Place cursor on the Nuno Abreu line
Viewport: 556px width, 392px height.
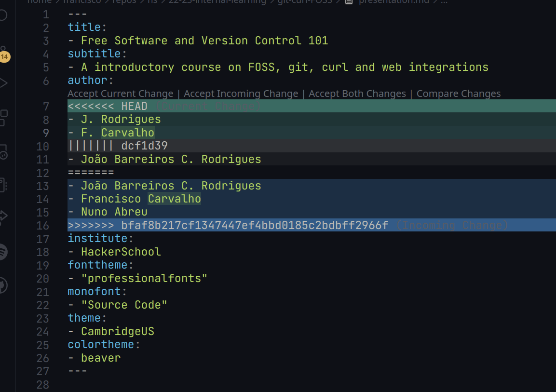(x=114, y=212)
